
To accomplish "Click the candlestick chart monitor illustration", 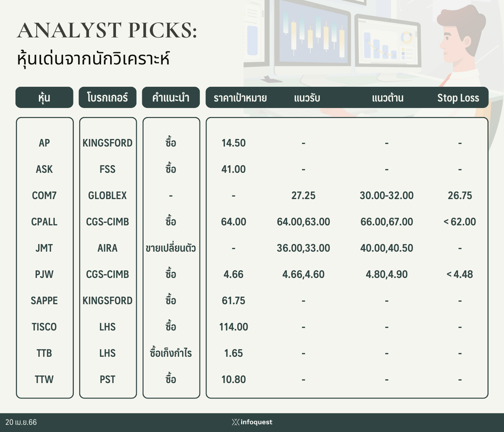I will click(x=312, y=34).
